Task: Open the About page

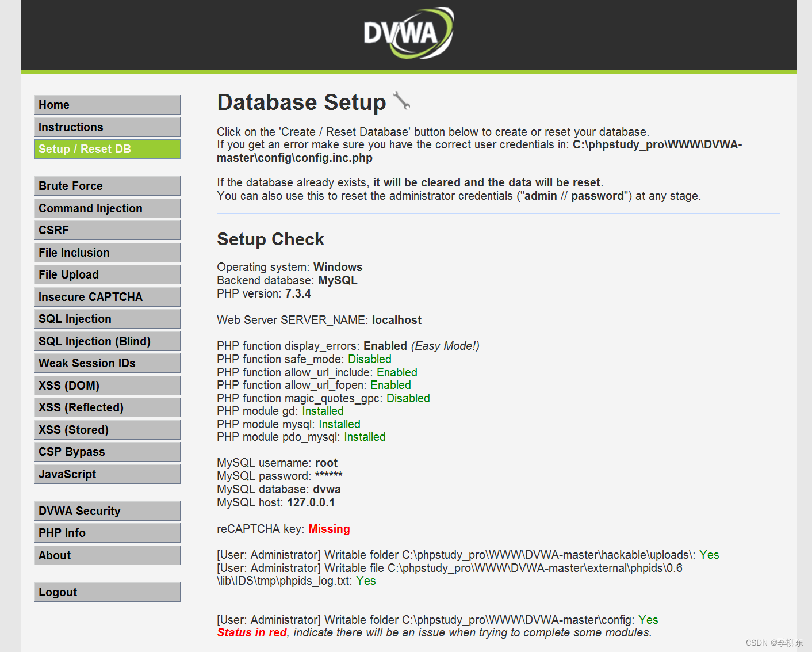Action: pyautogui.click(x=107, y=555)
